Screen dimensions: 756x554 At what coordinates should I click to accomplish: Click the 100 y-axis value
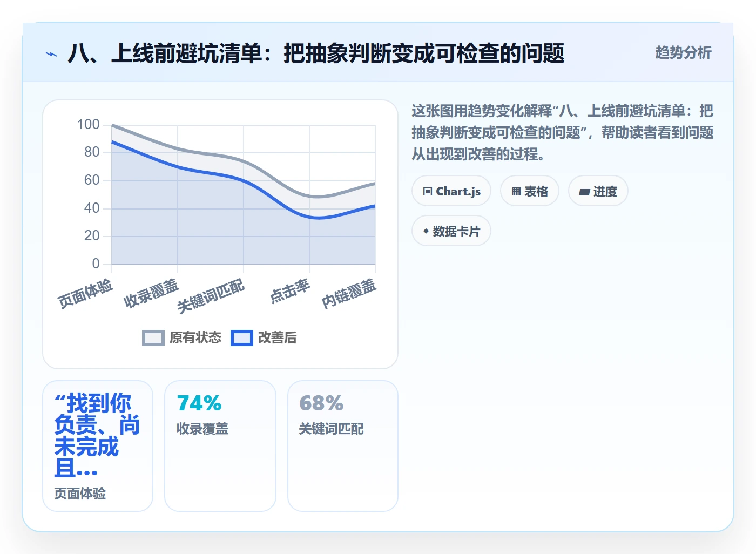click(x=89, y=125)
